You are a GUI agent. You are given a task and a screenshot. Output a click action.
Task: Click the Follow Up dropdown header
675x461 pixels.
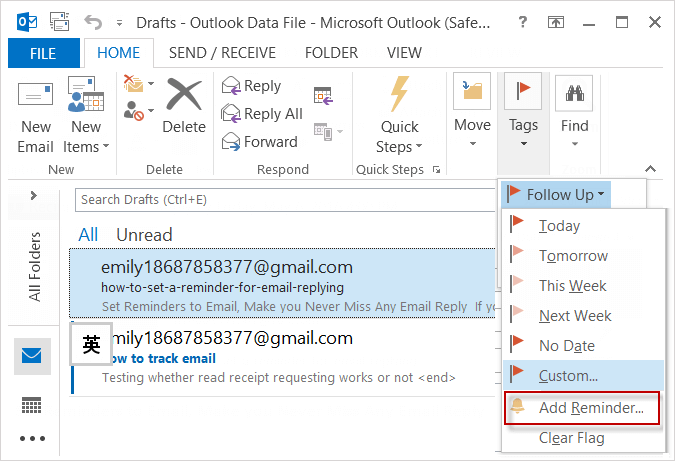pyautogui.click(x=555, y=195)
